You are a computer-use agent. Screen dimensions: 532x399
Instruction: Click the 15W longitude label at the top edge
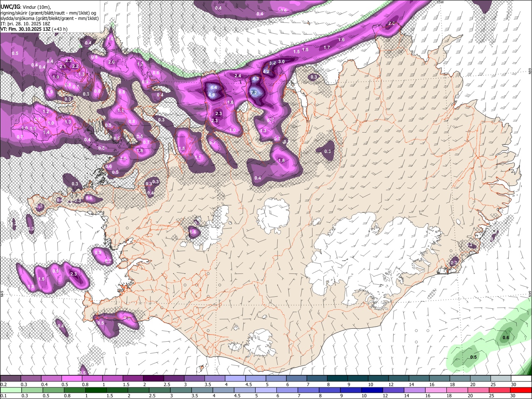[440, 2]
